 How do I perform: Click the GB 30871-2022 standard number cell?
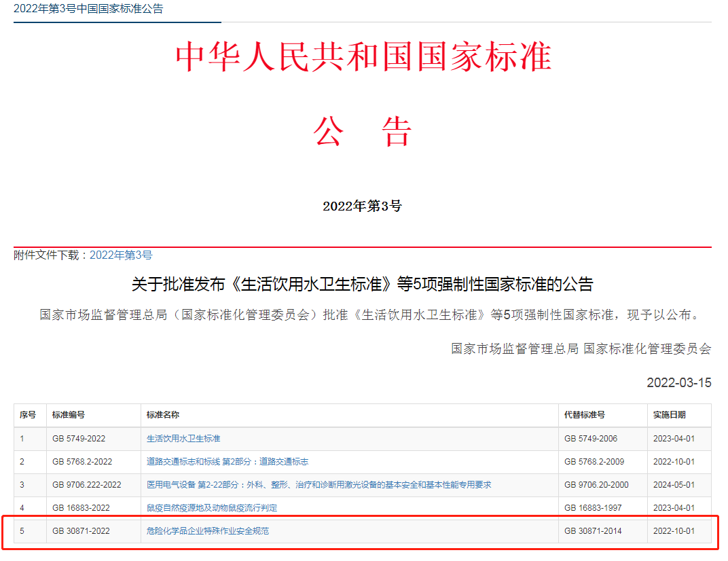point(81,531)
